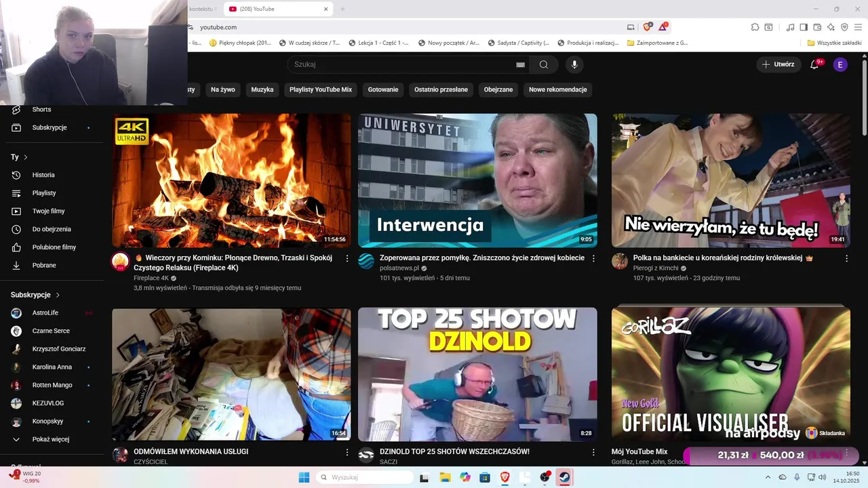
Task: Open polsatnews.pl channel avatar
Action: tap(366, 262)
